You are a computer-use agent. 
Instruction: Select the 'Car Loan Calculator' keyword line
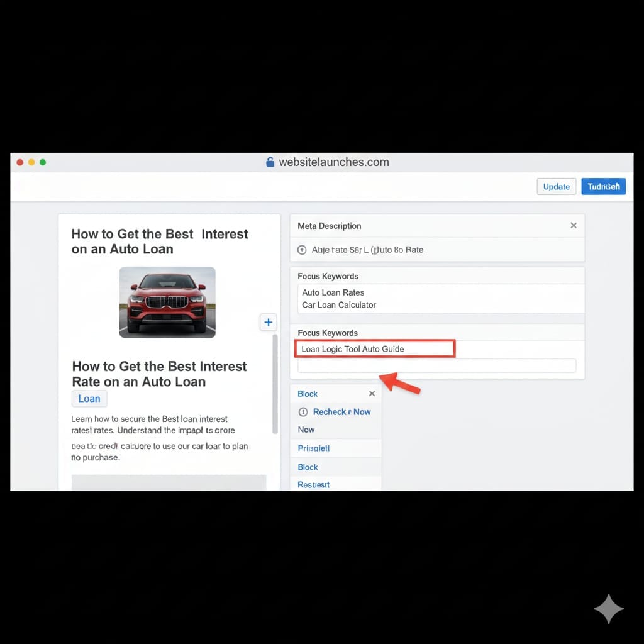[339, 305]
